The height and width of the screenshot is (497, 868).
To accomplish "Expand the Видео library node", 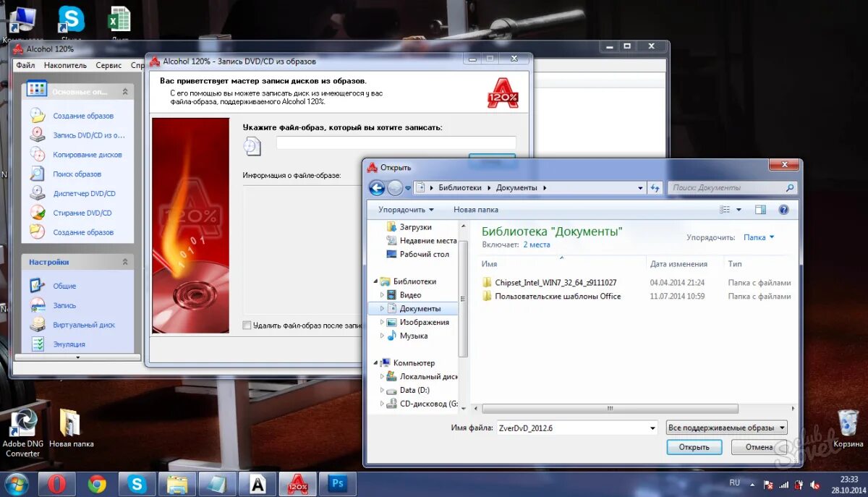I will tap(383, 295).
